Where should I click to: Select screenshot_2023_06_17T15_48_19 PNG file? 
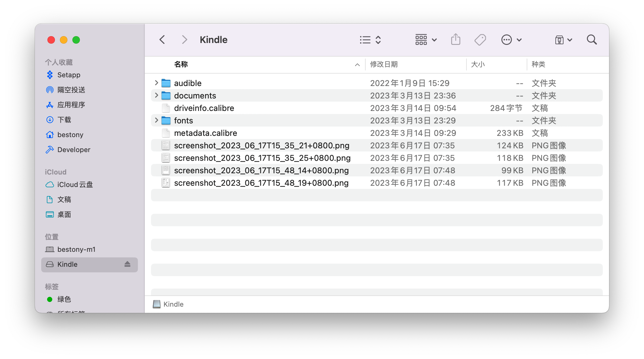pos(261,183)
